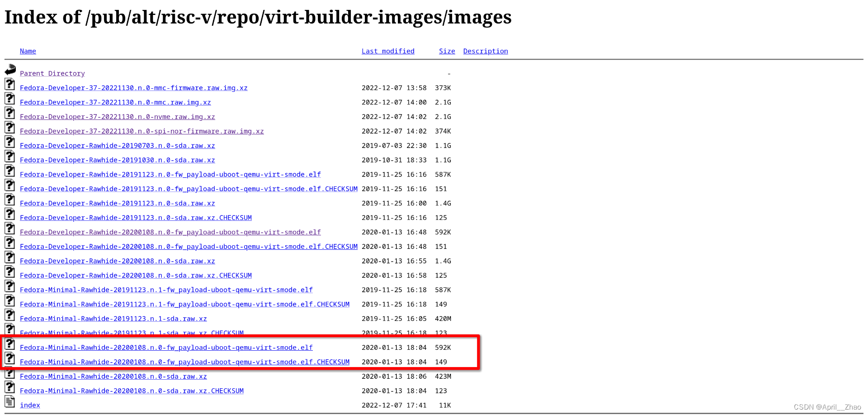Click icon beside Developer-Rawhide-20191123 smode.elf.CHECKSUM
The image size is (868, 415).
click(10, 186)
